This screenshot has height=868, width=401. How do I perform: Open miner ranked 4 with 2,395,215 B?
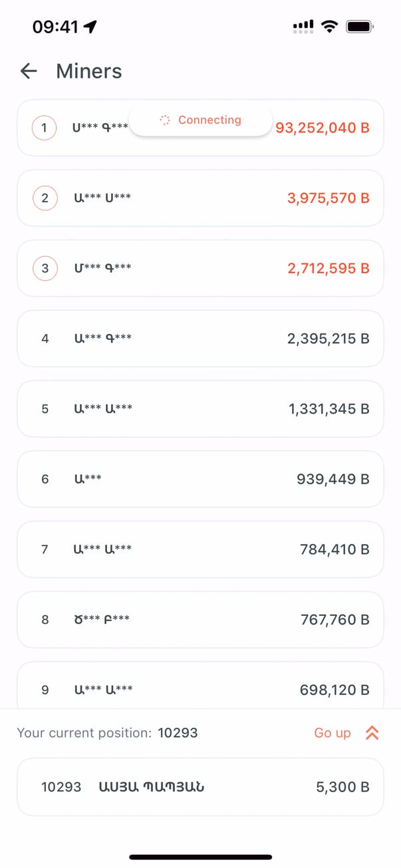pos(200,339)
